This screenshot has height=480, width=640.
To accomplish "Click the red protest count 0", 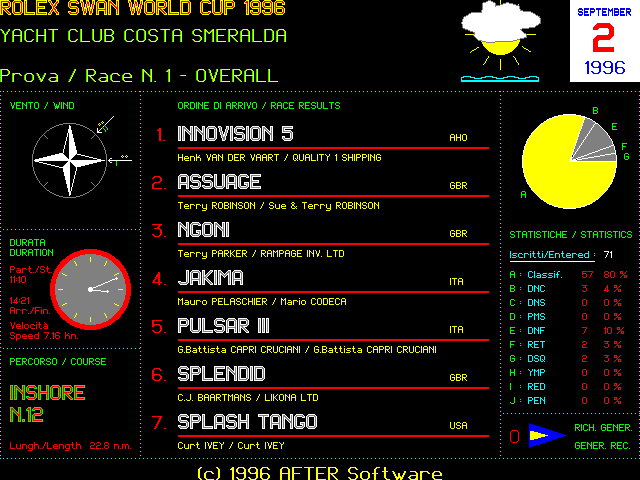I will click(x=514, y=436).
